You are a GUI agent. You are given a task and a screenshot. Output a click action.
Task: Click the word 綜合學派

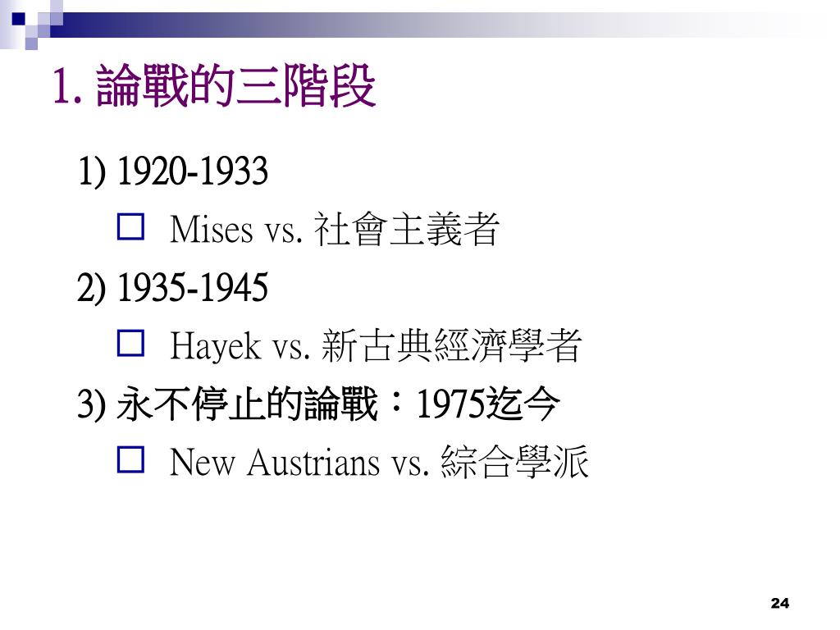click(x=515, y=462)
